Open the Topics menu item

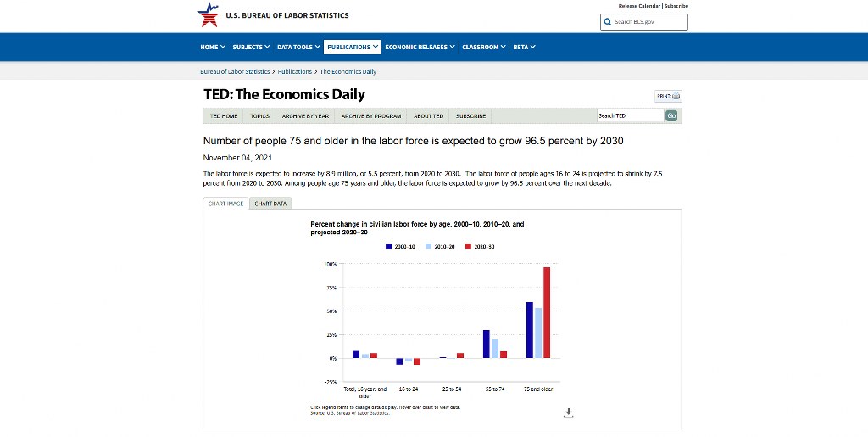[x=259, y=115]
